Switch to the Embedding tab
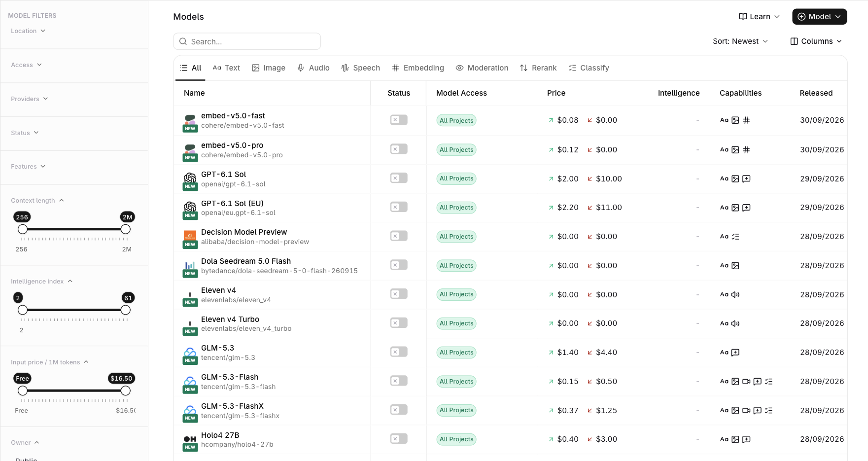The width and height of the screenshot is (868, 461). [418, 68]
